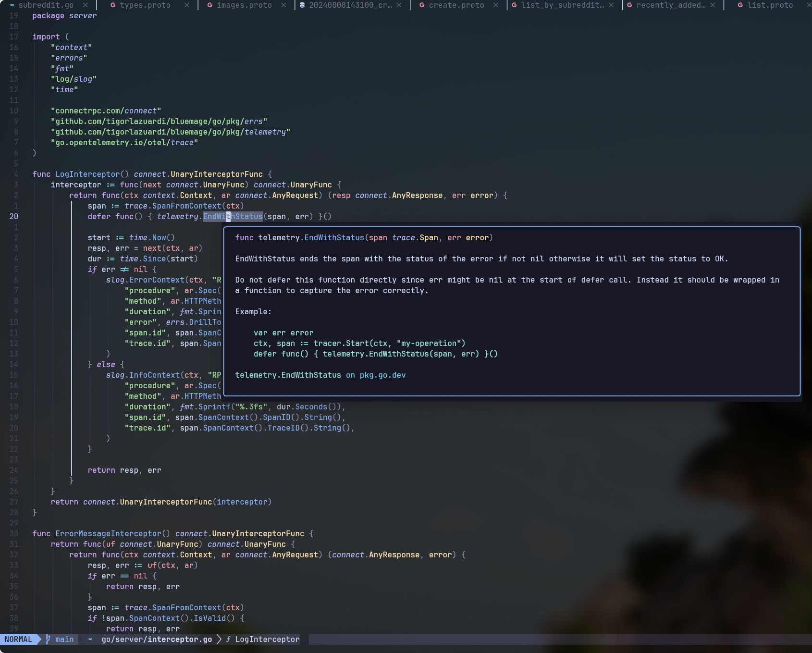Click 'defer func() { telemetry.EndWithStatus' in hover example
Image resolution: width=812 pixels, height=653 pixels.
pos(341,354)
